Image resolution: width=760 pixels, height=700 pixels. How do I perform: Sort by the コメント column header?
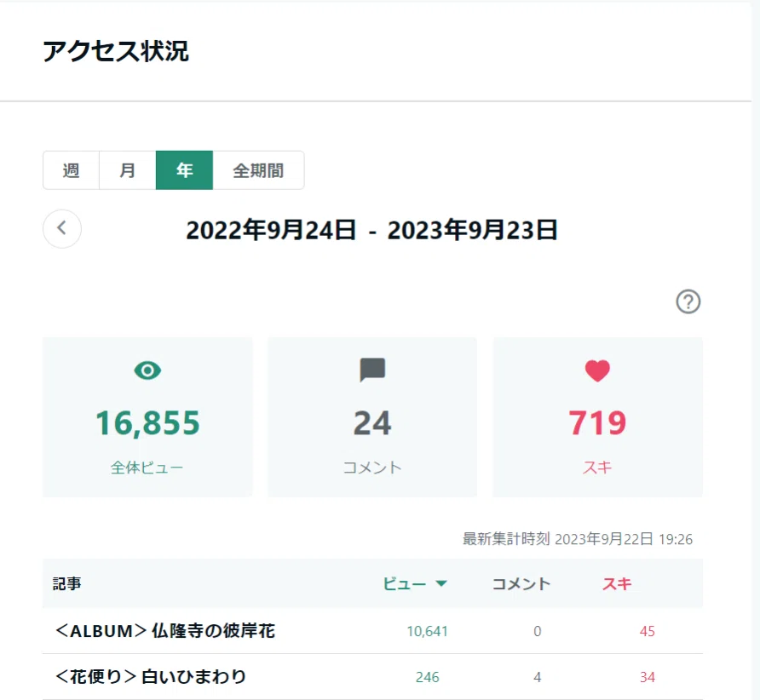pyautogui.click(x=521, y=583)
